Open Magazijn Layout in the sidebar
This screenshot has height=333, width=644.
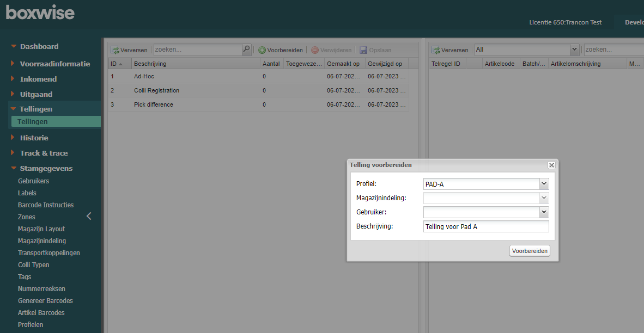41,229
